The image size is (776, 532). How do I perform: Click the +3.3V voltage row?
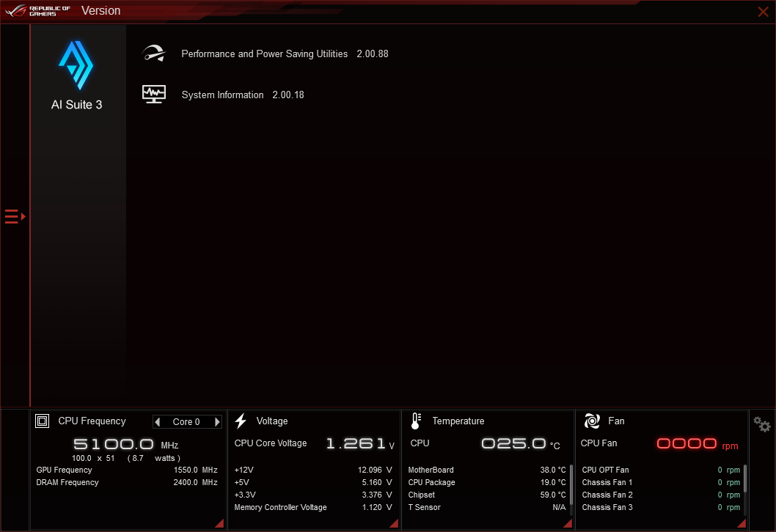point(313,495)
